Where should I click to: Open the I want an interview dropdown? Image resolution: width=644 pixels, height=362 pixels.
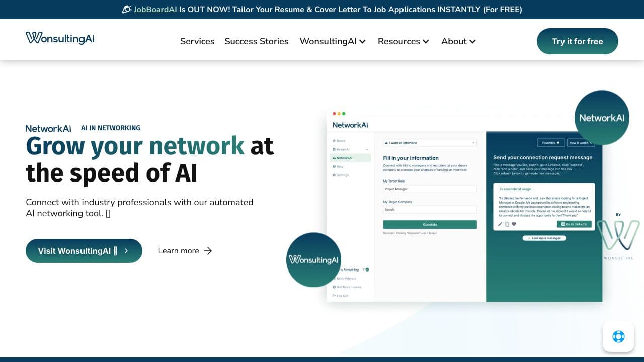(x=430, y=143)
